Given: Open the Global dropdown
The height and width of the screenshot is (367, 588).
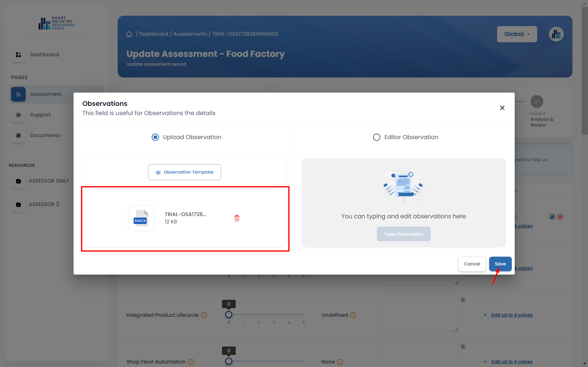Looking at the screenshot, I should click(517, 34).
